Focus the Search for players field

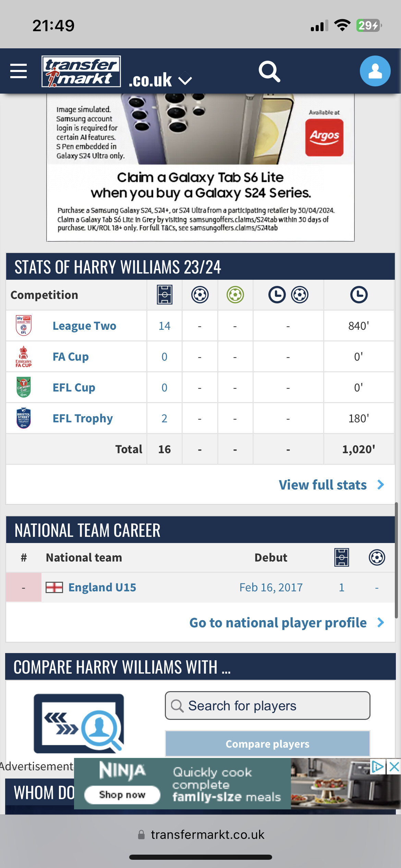268,706
